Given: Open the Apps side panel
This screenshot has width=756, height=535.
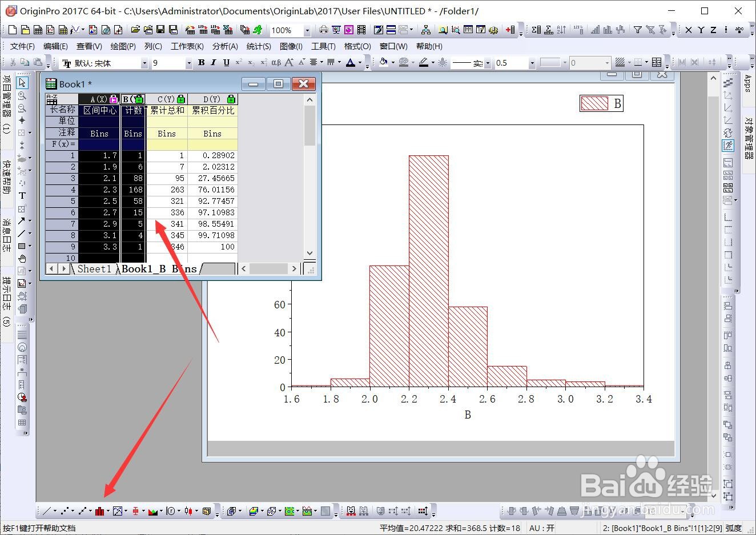Looking at the screenshot, I should point(748,83).
